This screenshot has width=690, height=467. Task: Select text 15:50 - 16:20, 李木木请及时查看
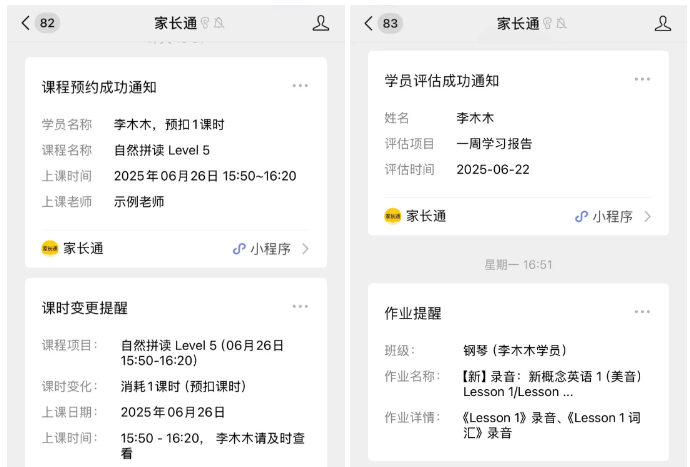click(x=213, y=445)
